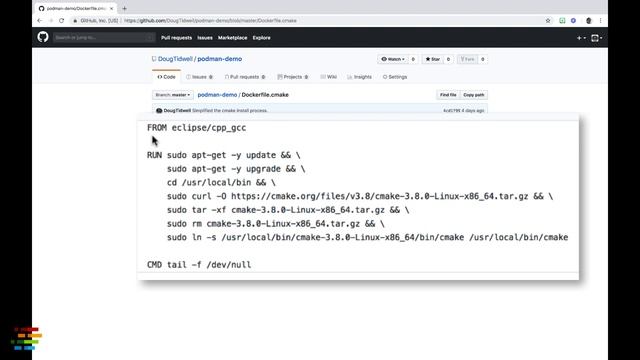The width and height of the screenshot is (640, 360).
Task: Click the GitHub octocat logo
Action: click(x=43, y=37)
